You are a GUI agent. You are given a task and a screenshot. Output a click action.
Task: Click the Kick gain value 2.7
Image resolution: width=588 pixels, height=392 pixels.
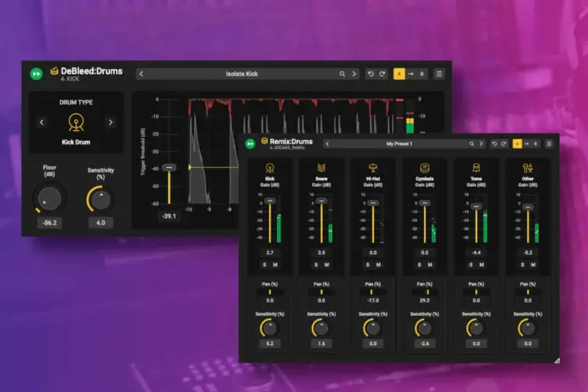pyautogui.click(x=270, y=252)
